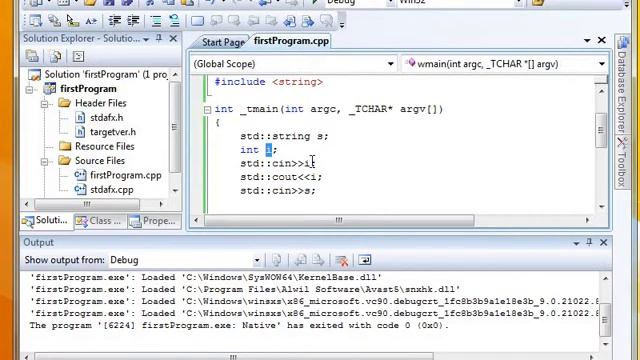Uncomment the selected lines

click(174, 21)
